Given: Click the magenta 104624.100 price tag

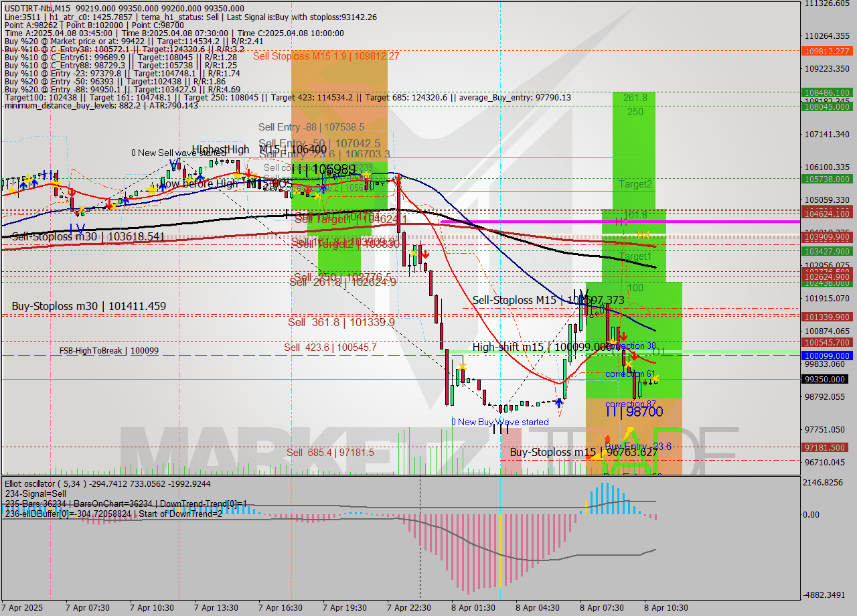Looking at the screenshot, I should pos(828,214).
